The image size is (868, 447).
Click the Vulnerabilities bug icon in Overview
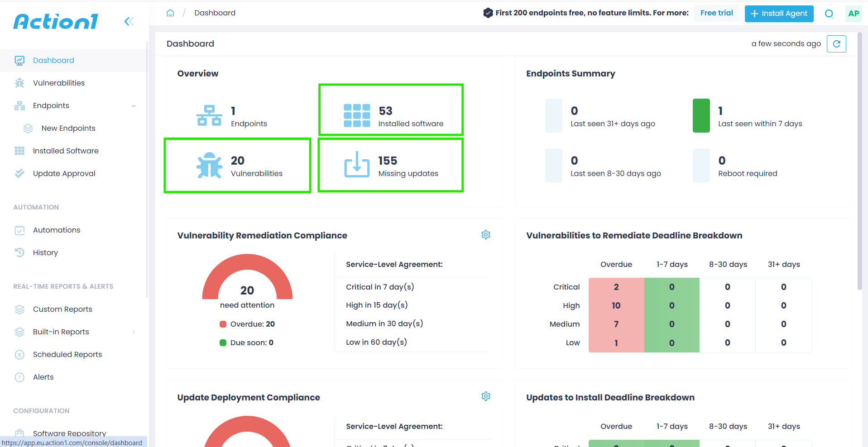[209, 165]
